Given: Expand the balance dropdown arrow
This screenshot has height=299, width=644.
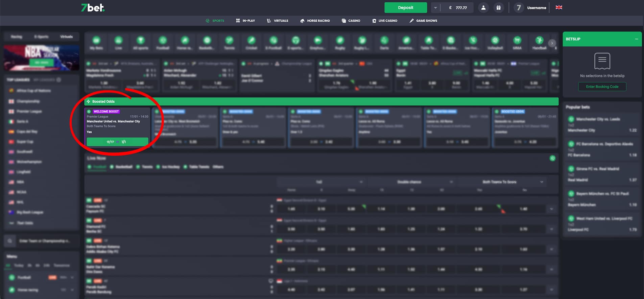Looking at the screenshot, I should pyautogui.click(x=435, y=7).
